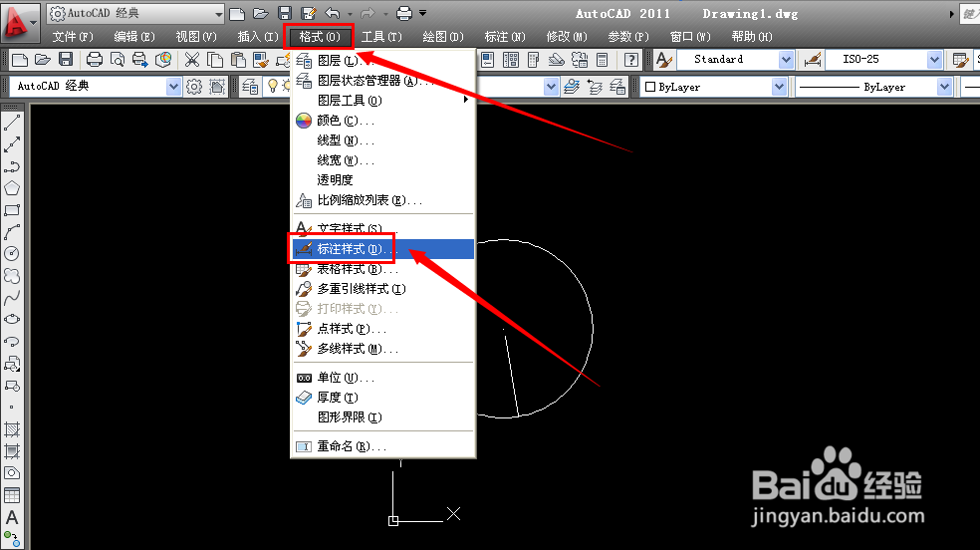Click the Help question mark icon
This screenshot has height=550, width=980.
631,60
